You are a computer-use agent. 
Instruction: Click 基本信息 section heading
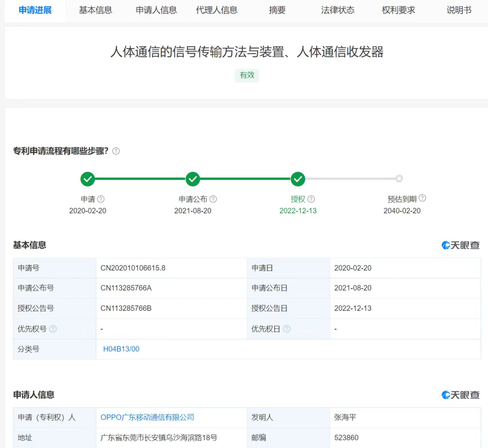coord(30,245)
